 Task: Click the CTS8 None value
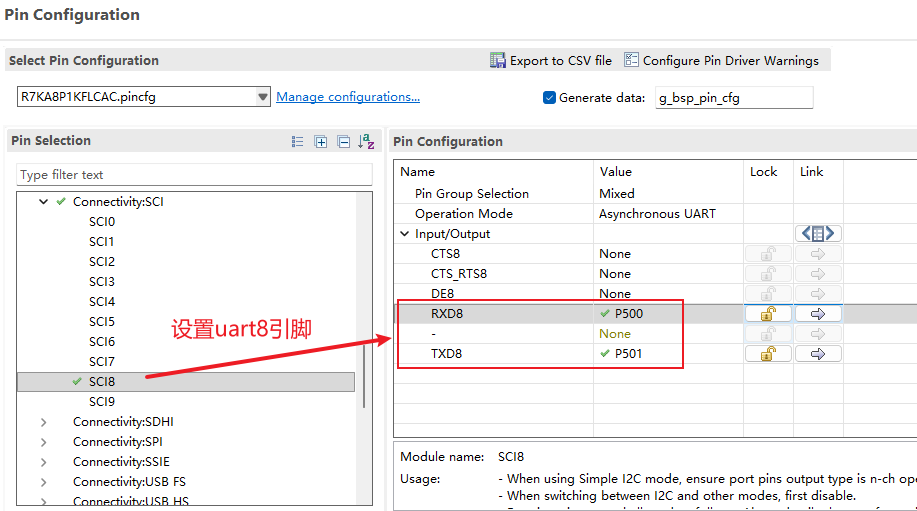tap(615, 254)
